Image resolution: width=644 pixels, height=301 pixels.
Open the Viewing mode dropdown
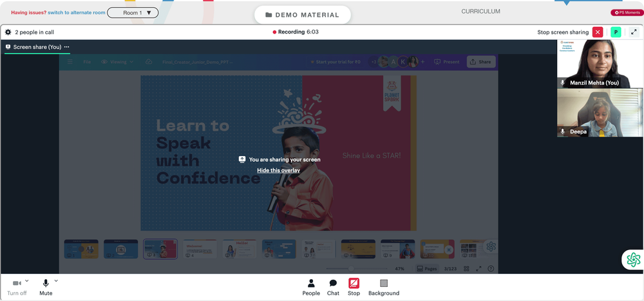[117, 62]
